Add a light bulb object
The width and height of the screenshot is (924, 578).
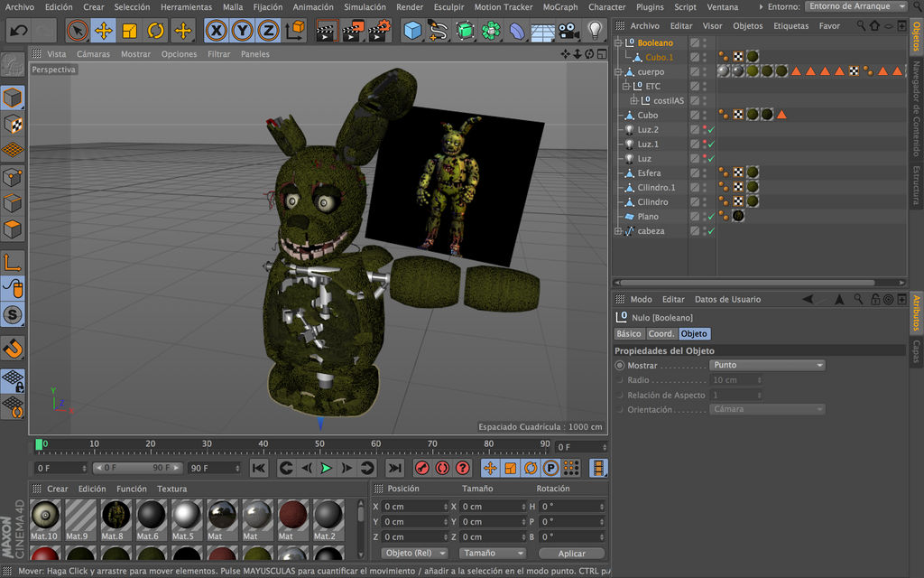pos(595,31)
